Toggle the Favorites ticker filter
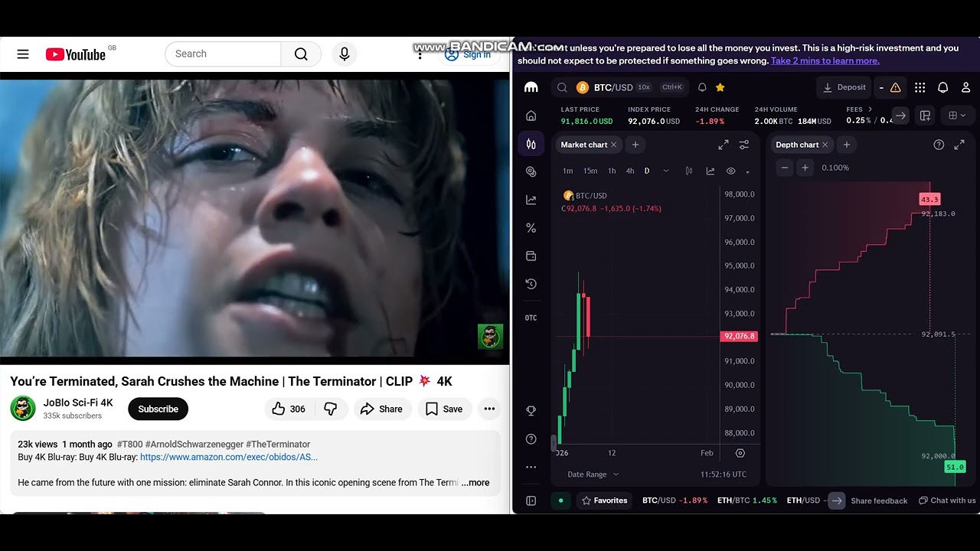The image size is (980, 551). [x=604, y=500]
